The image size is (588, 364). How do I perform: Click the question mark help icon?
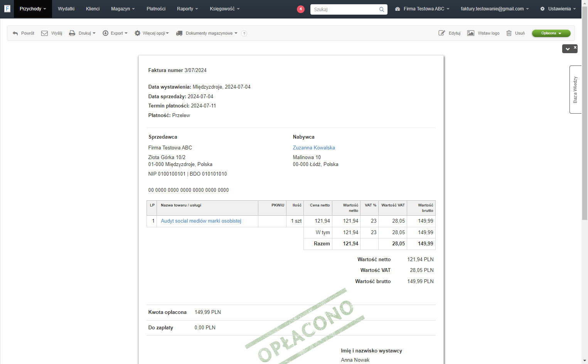244,34
